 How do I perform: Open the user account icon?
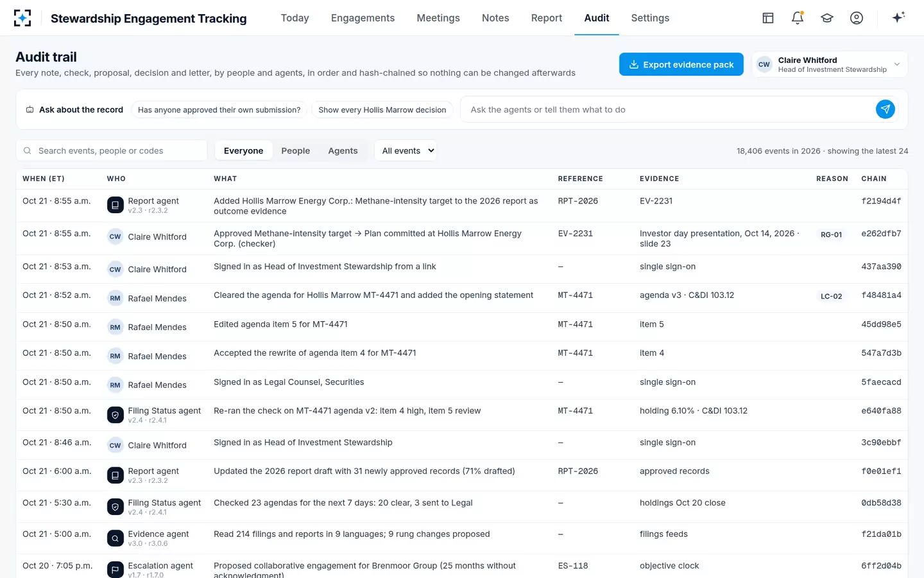[857, 18]
